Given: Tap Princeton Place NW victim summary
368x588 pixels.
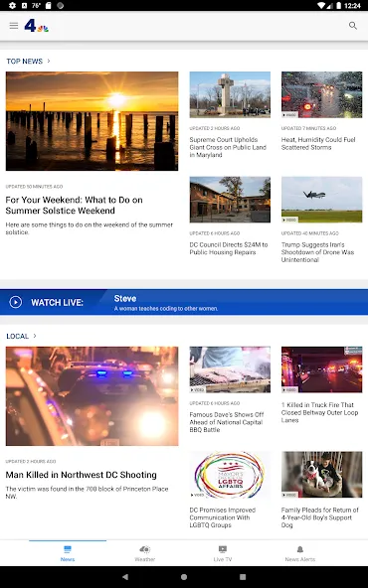Looking at the screenshot, I should (x=87, y=493).
